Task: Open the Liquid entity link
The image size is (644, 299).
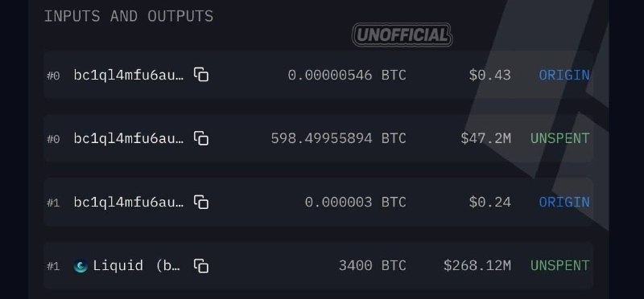Action: pos(136,266)
